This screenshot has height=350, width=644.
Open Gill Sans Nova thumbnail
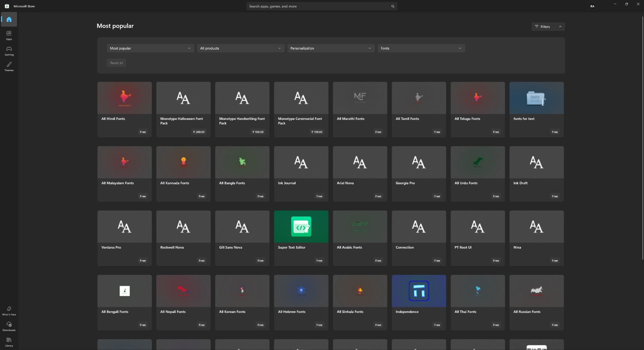(x=242, y=226)
